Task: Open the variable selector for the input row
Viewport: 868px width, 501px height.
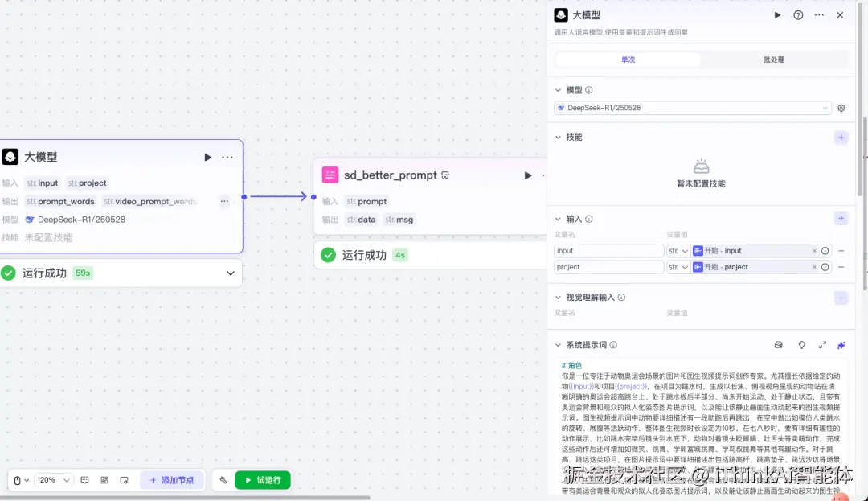Action: pos(825,252)
